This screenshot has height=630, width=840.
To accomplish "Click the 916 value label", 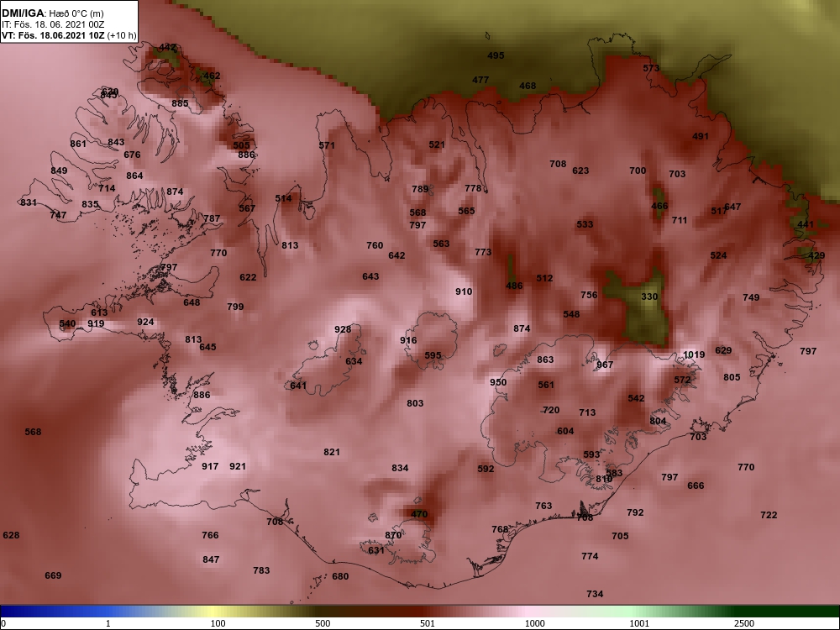I will tap(408, 340).
